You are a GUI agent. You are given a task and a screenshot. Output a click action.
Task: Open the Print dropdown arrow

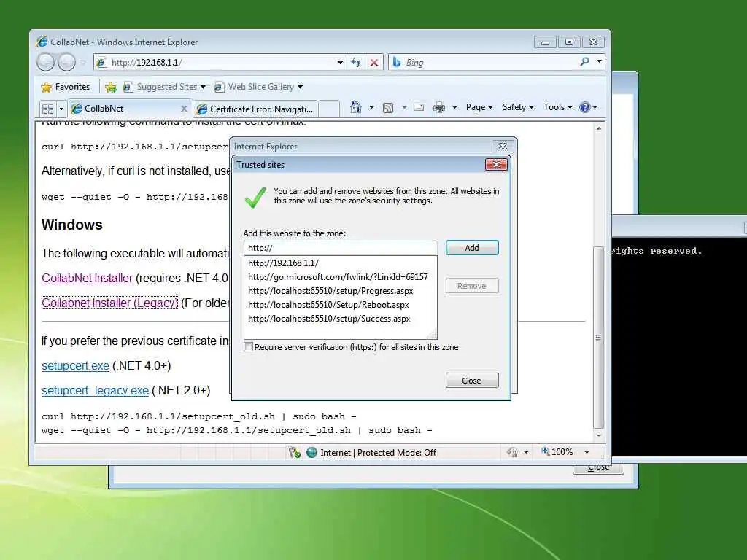[454, 107]
